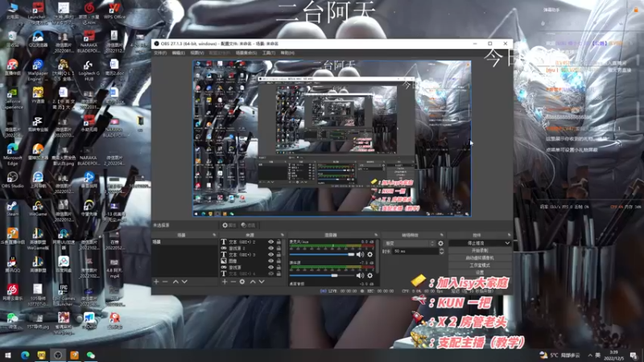Open 腾讯QQ desktop shortcut
The image size is (644, 362).
tap(12, 265)
